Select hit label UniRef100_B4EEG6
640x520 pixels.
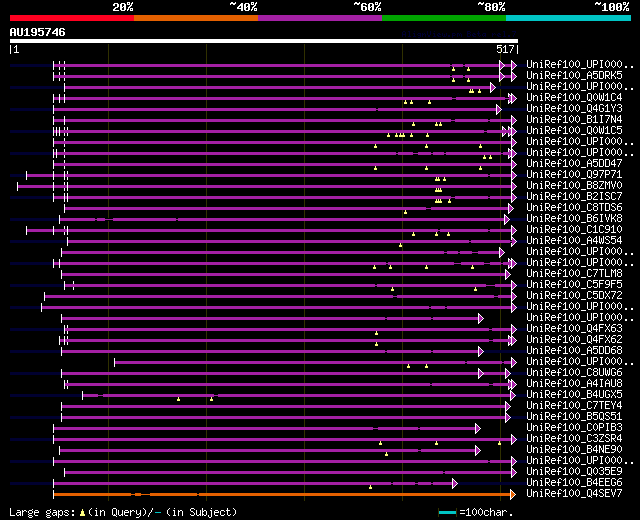(574, 483)
